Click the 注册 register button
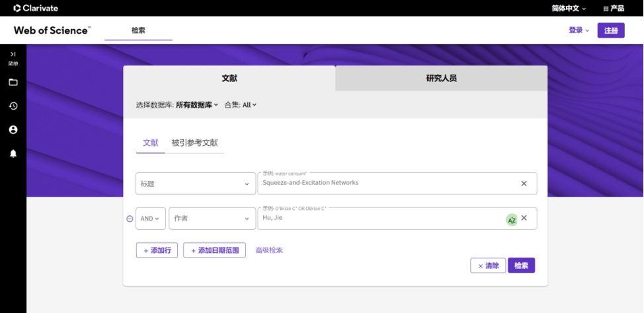Screen dimensions: 644x313 [x=611, y=30]
